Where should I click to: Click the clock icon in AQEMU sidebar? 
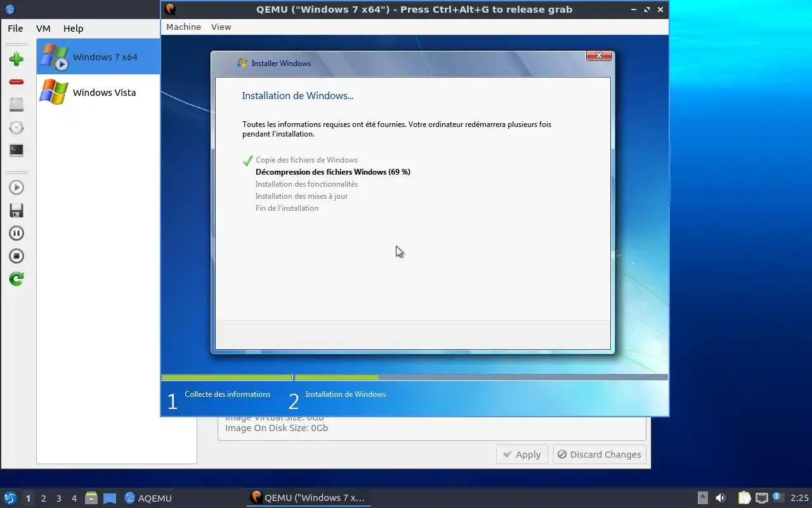(16, 128)
